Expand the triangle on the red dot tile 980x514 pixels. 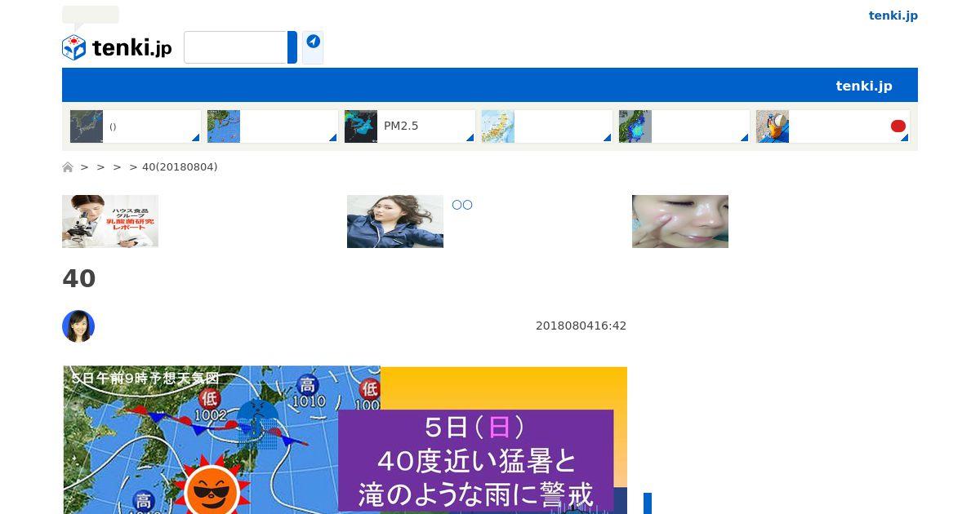point(905,138)
